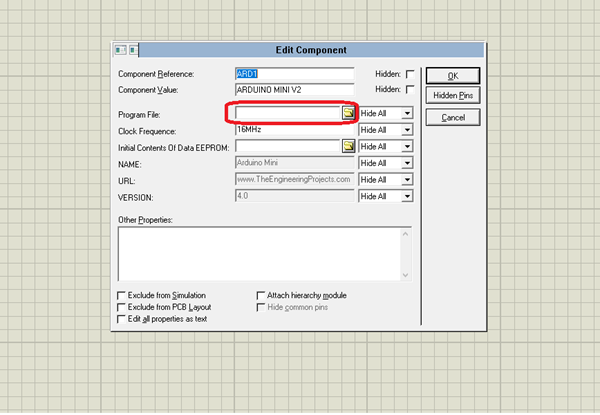Open the Hidden Pins button
Viewport: 600px width, 415px height.
[x=452, y=95]
